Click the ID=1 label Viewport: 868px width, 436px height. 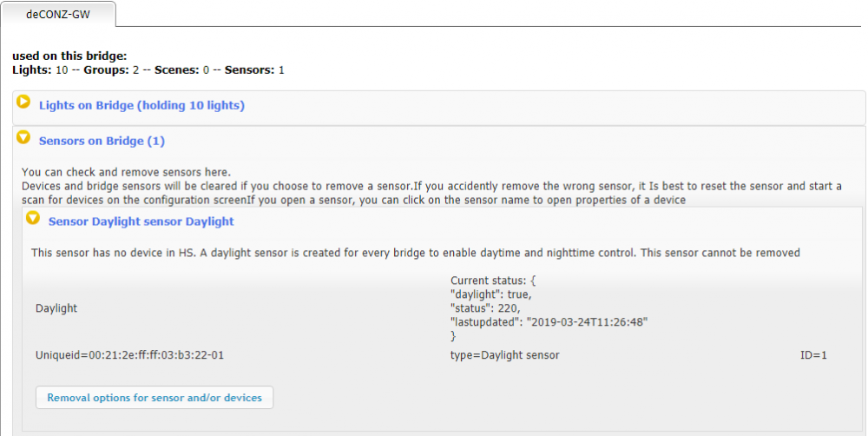click(813, 355)
